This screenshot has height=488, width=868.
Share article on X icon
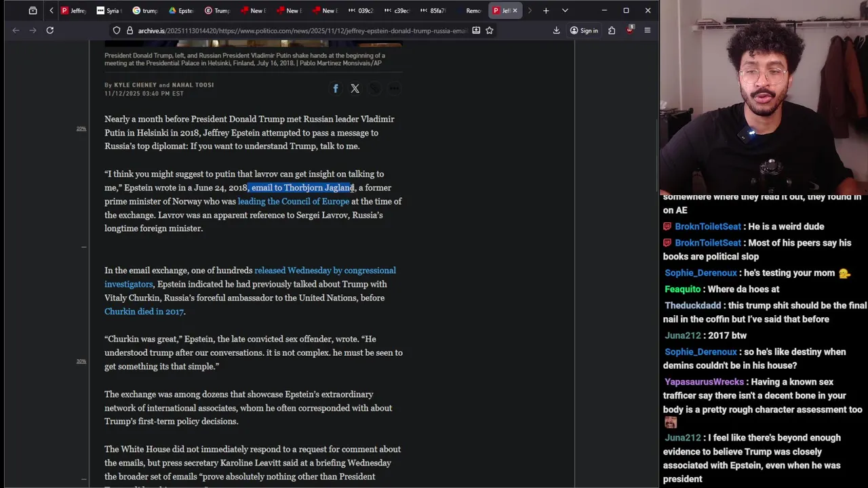click(355, 89)
